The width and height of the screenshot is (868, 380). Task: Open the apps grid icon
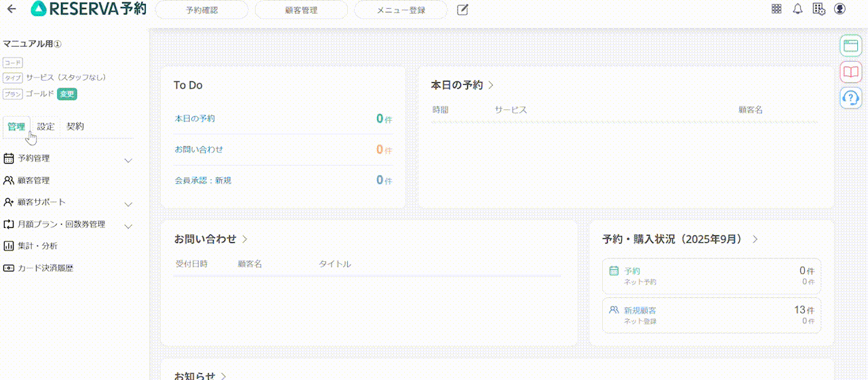pos(776,9)
